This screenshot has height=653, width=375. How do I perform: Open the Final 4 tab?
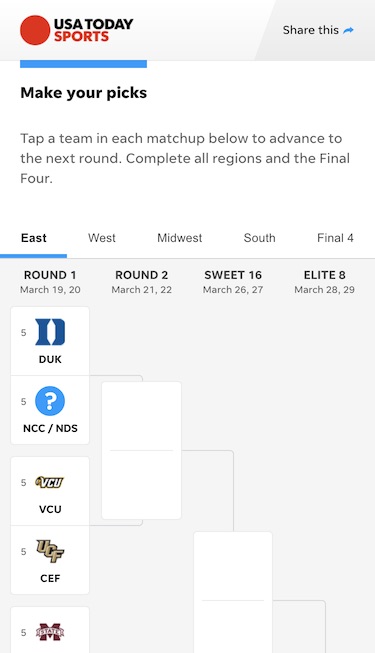point(335,238)
